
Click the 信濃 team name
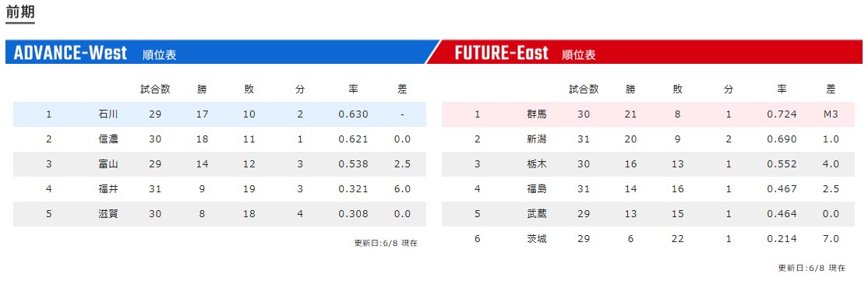pos(108,139)
